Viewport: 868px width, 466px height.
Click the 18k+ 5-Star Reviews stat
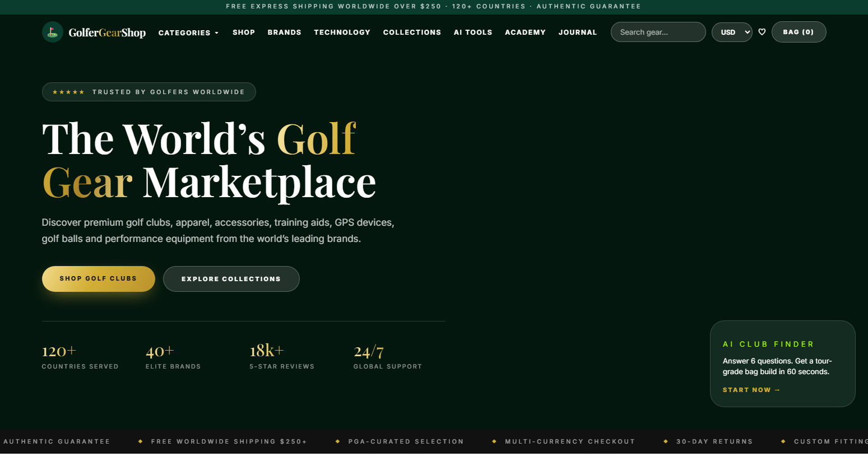click(282, 357)
